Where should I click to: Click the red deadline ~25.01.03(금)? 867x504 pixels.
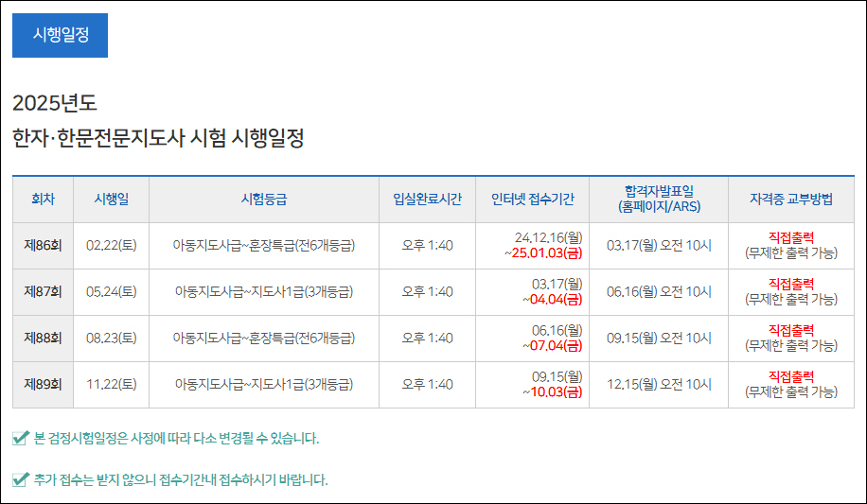click(x=543, y=253)
